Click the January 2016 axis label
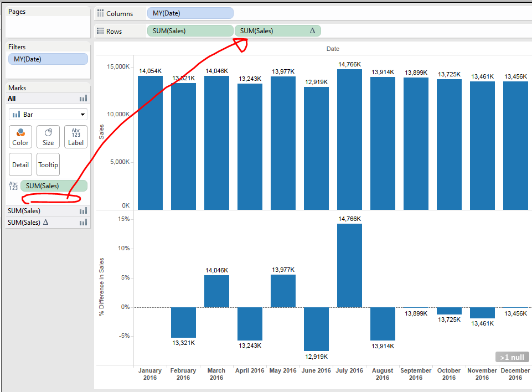Screen dimensions: 532x392 coord(150,374)
